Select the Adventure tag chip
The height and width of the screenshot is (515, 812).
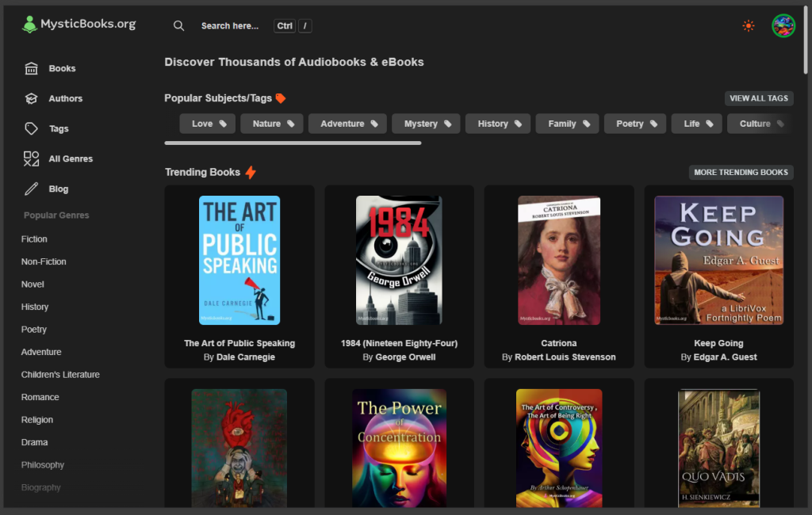(348, 124)
